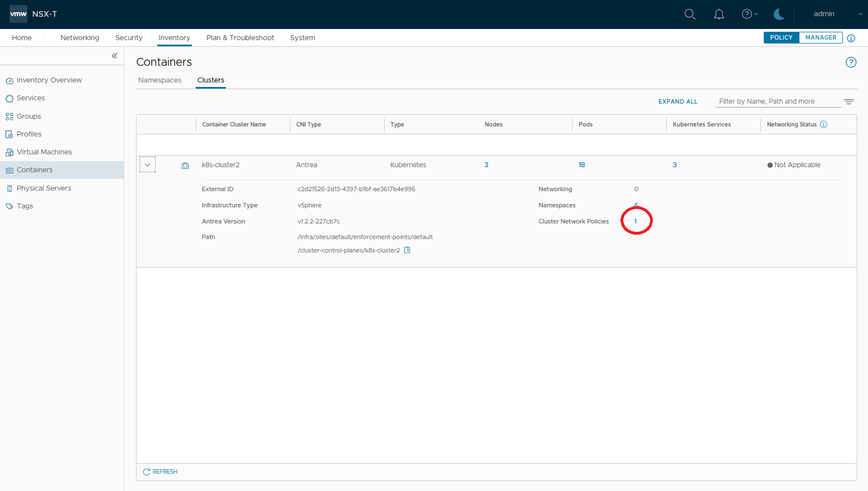Open the Virtual Machines label
Image resolution: width=868 pixels, height=491 pixels.
pyautogui.click(x=45, y=152)
